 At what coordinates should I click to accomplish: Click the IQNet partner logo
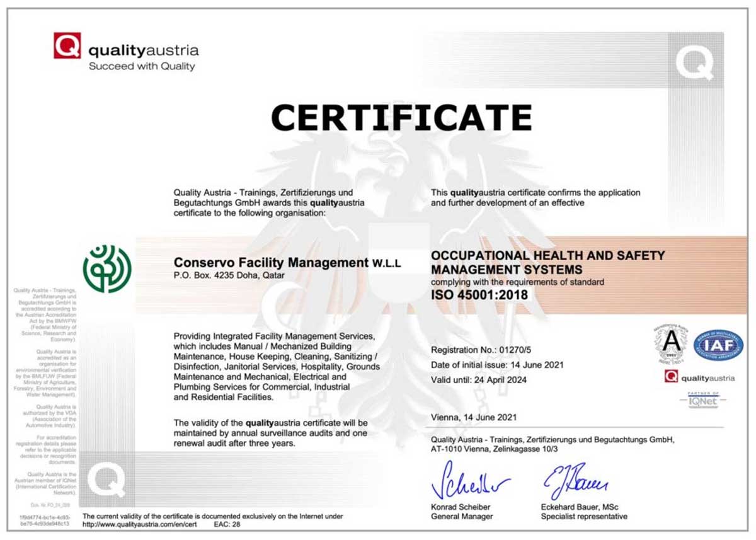(x=702, y=399)
